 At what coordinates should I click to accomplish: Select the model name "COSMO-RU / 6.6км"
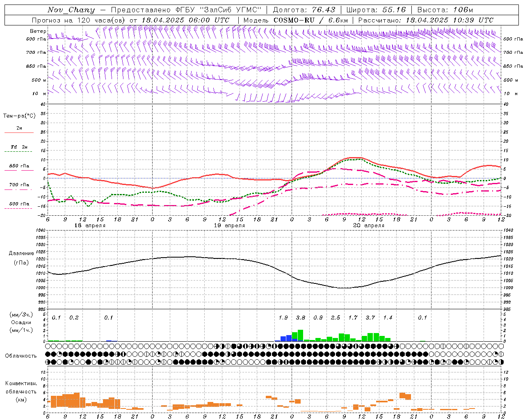[310, 20]
